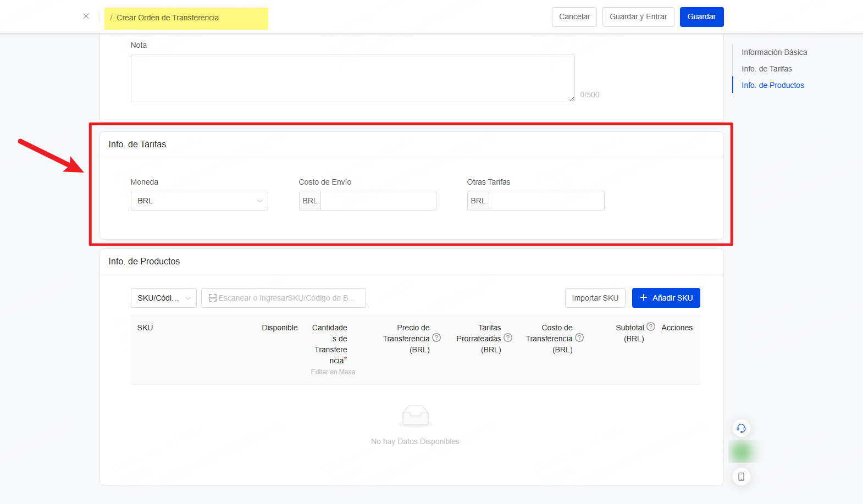Click help icon next to Subtotal
The height and width of the screenshot is (504, 863).
[651, 326]
